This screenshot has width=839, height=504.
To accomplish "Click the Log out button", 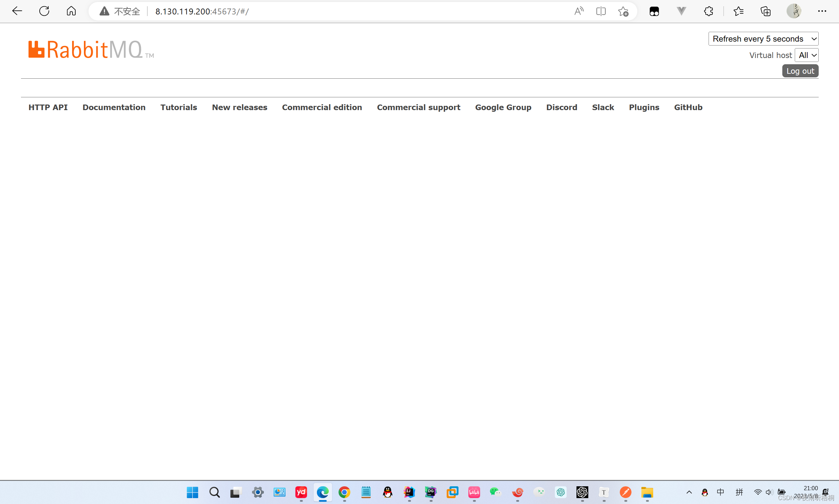I will [x=800, y=71].
